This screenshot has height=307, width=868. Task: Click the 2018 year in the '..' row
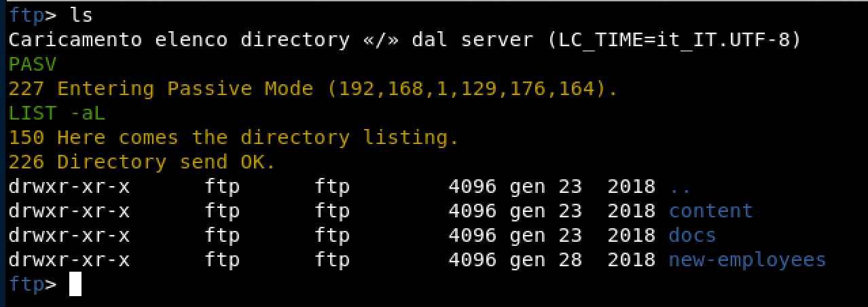[632, 186]
